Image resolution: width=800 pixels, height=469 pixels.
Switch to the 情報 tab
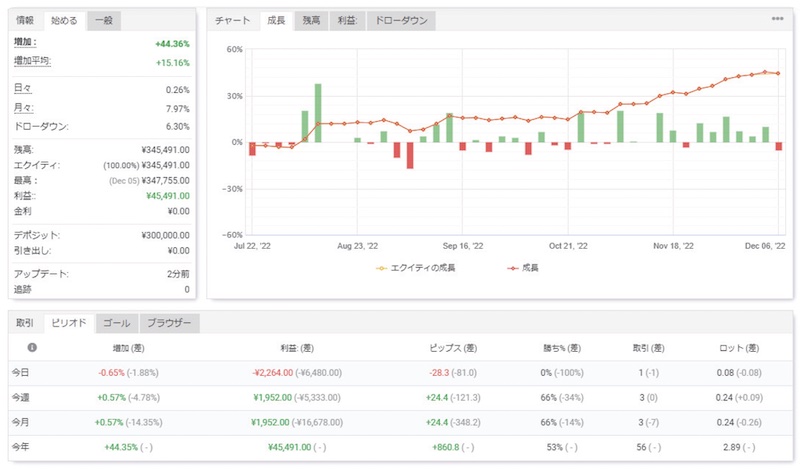point(25,20)
